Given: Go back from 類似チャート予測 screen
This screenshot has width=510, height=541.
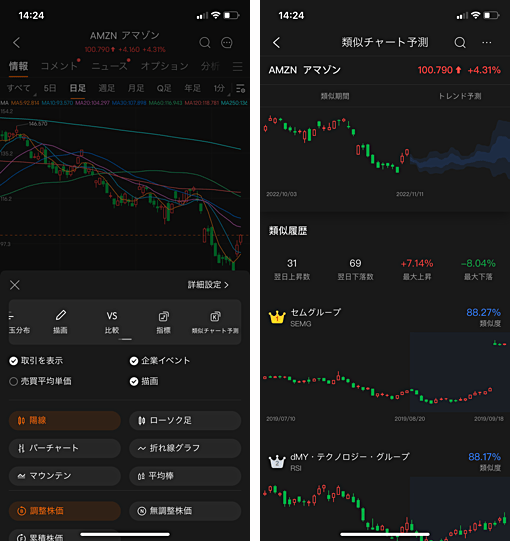Looking at the screenshot, I should pyautogui.click(x=276, y=43).
